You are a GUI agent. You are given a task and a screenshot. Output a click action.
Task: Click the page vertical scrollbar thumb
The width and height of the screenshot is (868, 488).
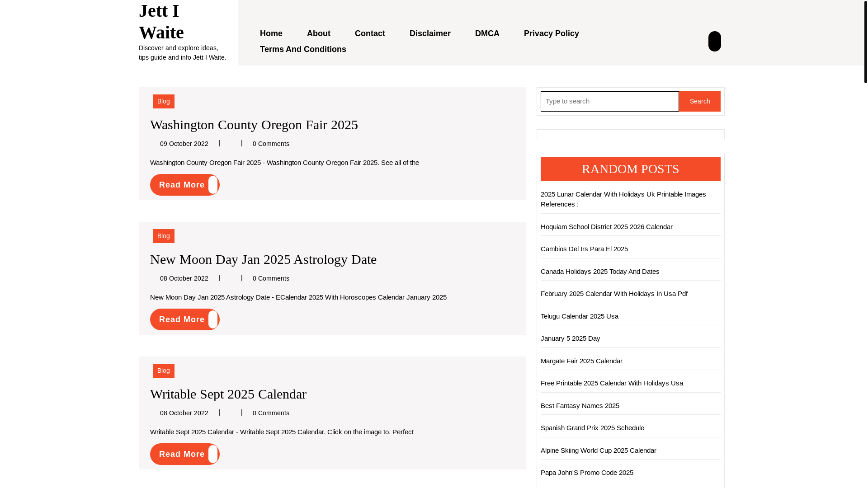(x=865, y=42)
